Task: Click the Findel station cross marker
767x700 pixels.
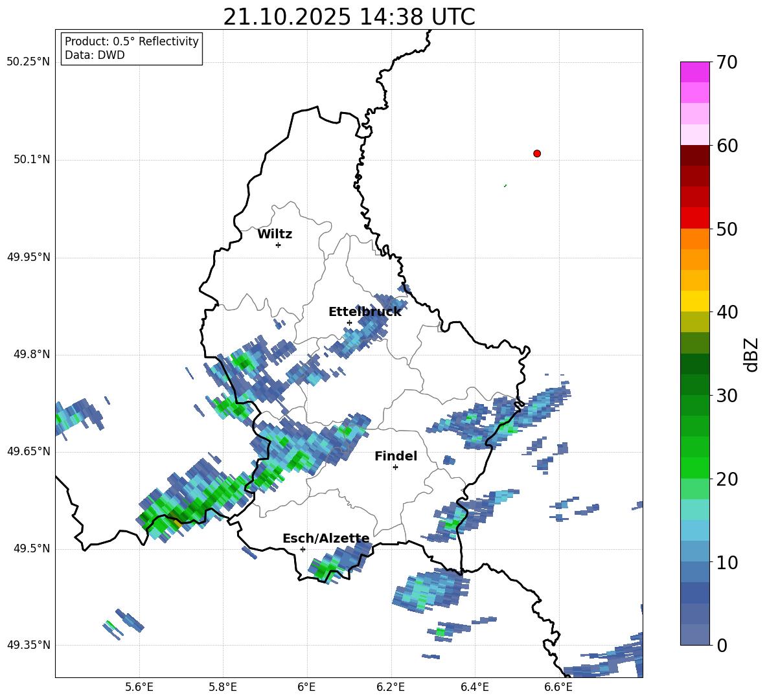Action: click(x=395, y=468)
